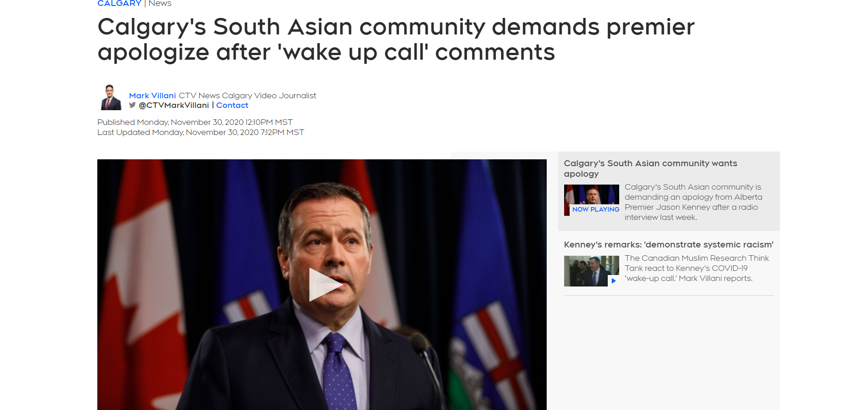
Task: Click the NOW PLAYING label
Action: click(595, 209)
